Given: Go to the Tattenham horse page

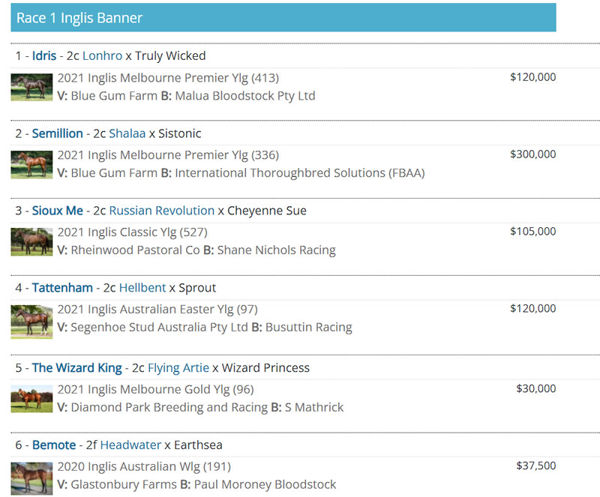Looking at the screenshot, I should (x=62, y=289).
